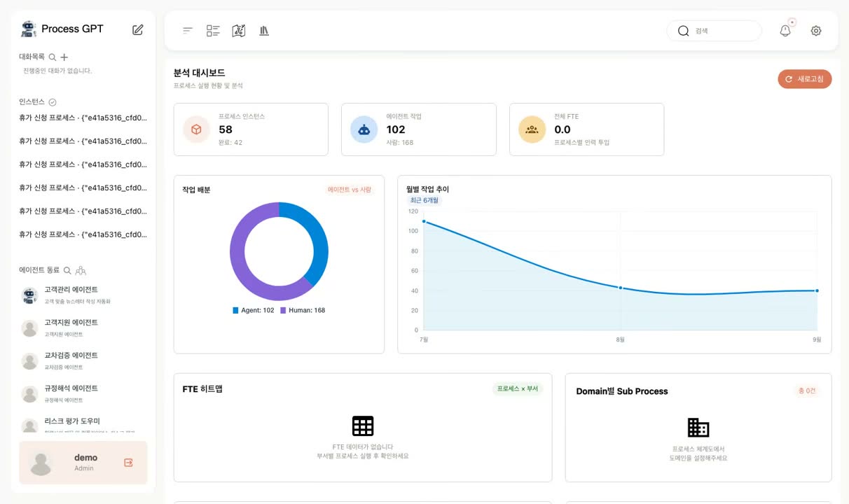The image size is (849, 504).
Task: Click the 진행중인 대화가 없습니다 message
Action: click(57, 71)
